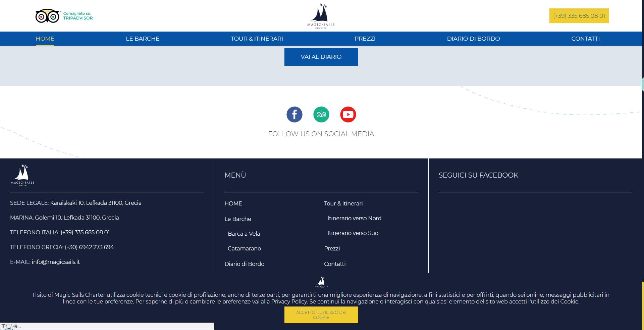The width and height of the screenshot is (644, 330).
Task: Click the MARINA Golemi 10 address text
Action: 64,218
